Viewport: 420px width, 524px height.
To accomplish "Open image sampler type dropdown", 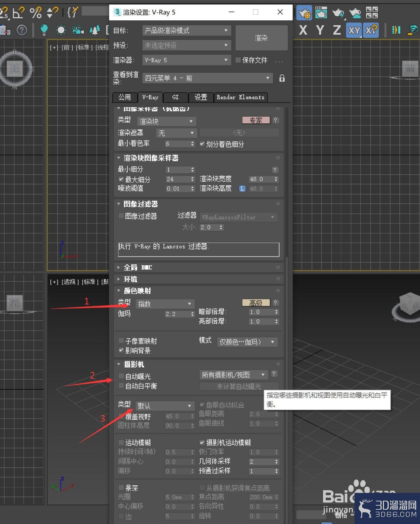I will pyautogui.click(x=167, y=121).
